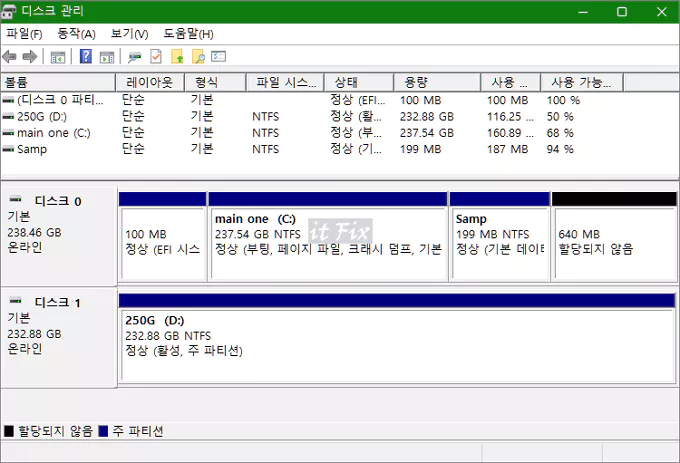This screenshot has height=463, width=680.
Task: Sort by the 용량 column header
Action: 438,82
